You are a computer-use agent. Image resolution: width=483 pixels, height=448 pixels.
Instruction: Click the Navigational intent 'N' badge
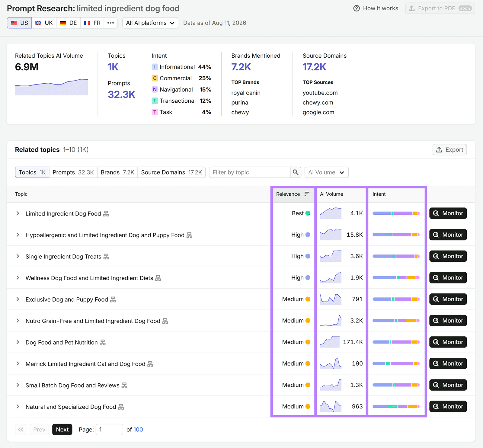click(x=155, y=90)
